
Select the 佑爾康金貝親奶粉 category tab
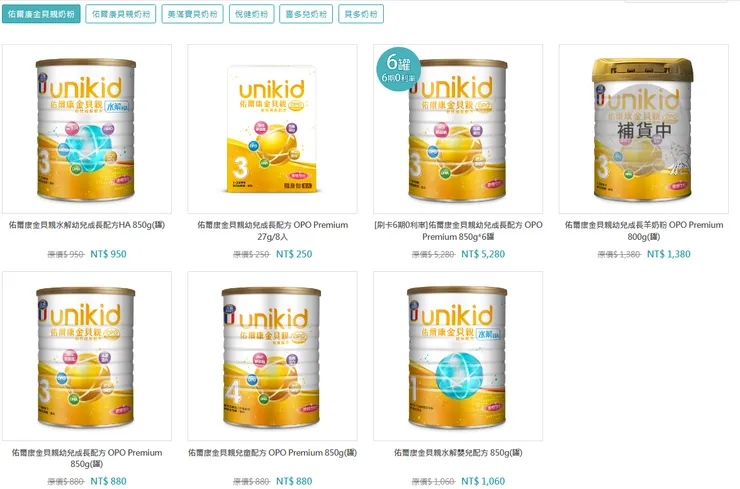pos(41,14)
